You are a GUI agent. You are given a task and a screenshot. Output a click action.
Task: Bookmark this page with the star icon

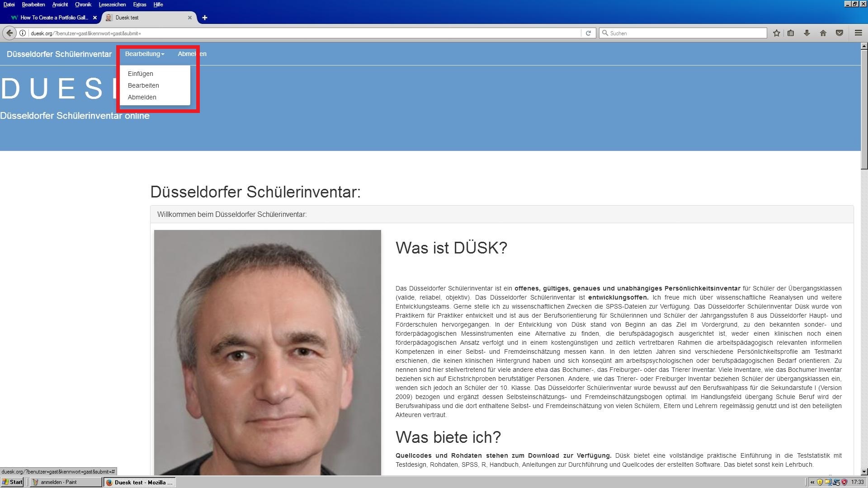(x=776, y=33)
